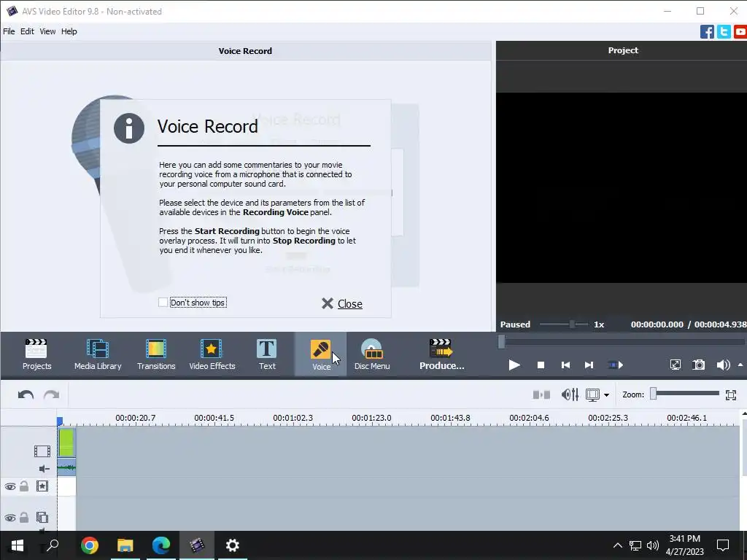The height and width of the screenshot is (560, 747).
Task: Select the audio waveform clip
Action: pyautogui.click(x=66, y=469)
